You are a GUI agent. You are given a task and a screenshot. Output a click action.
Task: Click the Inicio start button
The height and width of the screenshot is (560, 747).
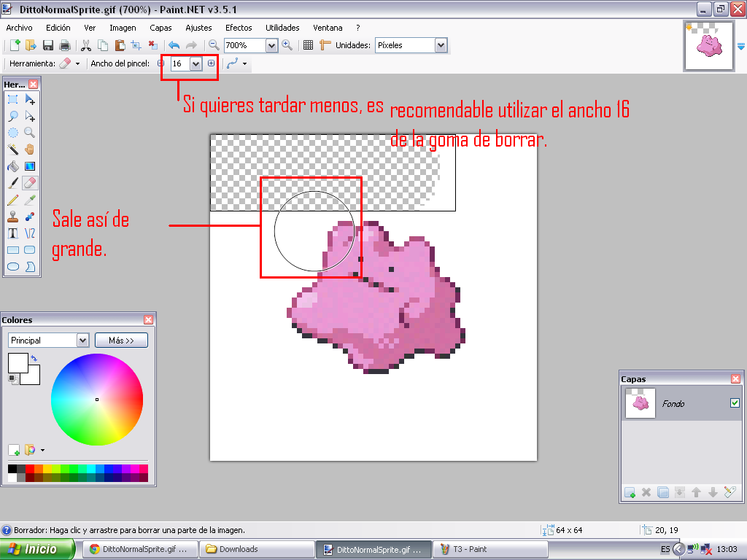[37, 549]
